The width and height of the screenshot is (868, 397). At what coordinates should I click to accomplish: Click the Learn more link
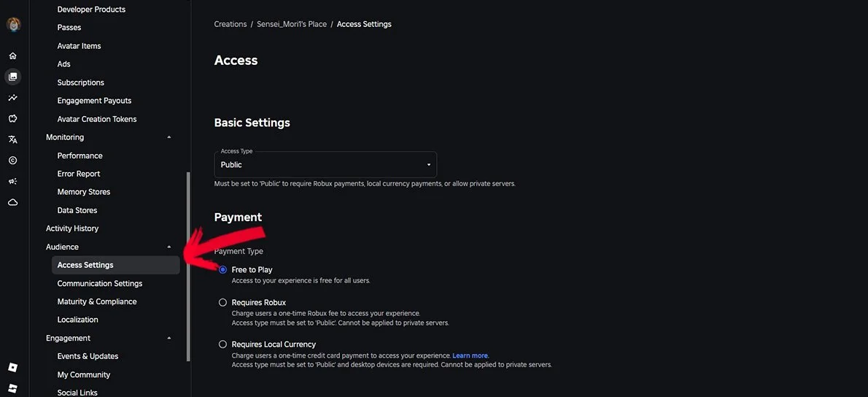pos(470,355)
